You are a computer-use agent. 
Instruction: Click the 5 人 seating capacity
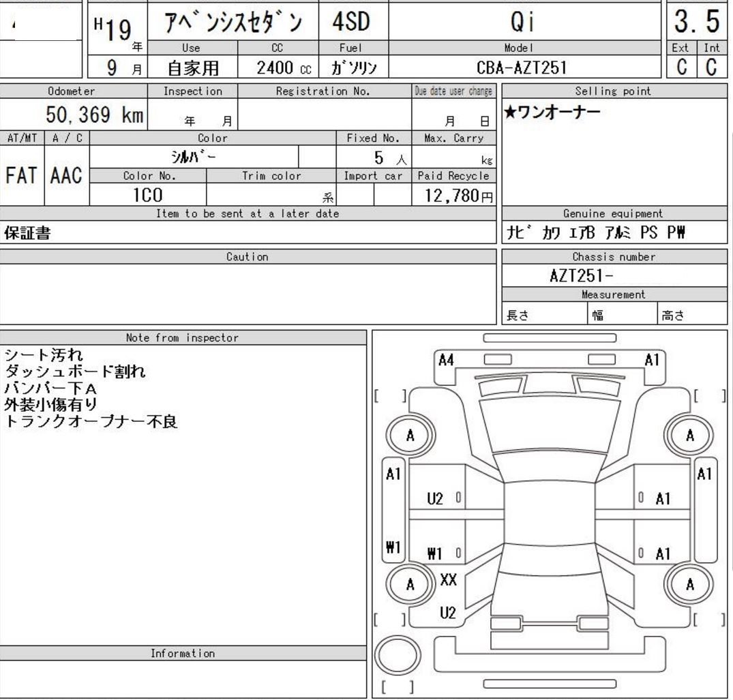pyautogui.click(x=390, y=158)
